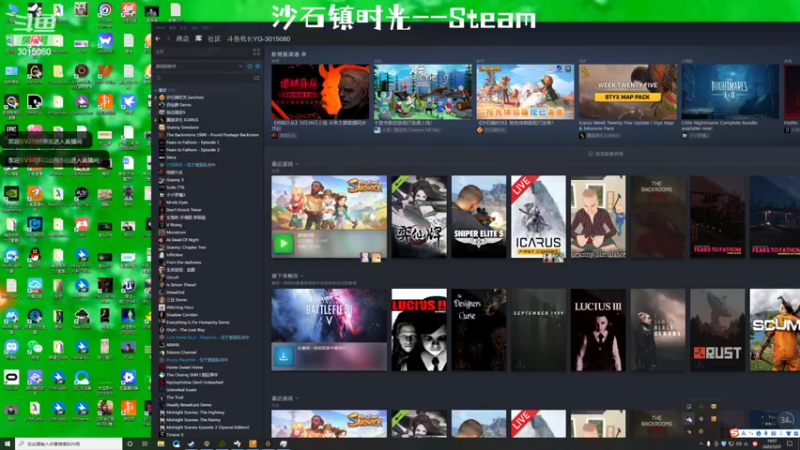This screenshot has height=450, width=800.
Task: Open the news feed settings gear icon
Action: click(304, 54)
